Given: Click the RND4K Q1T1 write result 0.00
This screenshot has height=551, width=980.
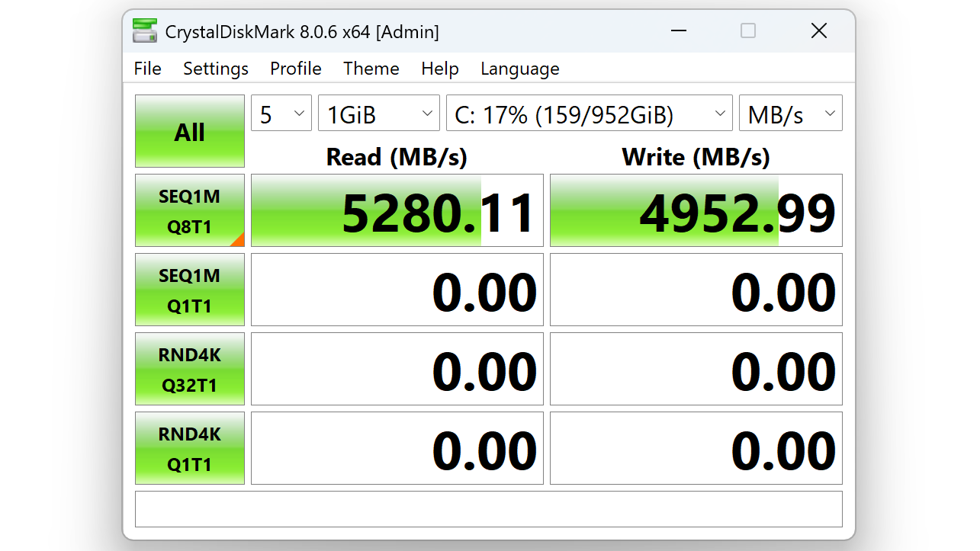Looking at the screenshot, I should click(696, 448).
